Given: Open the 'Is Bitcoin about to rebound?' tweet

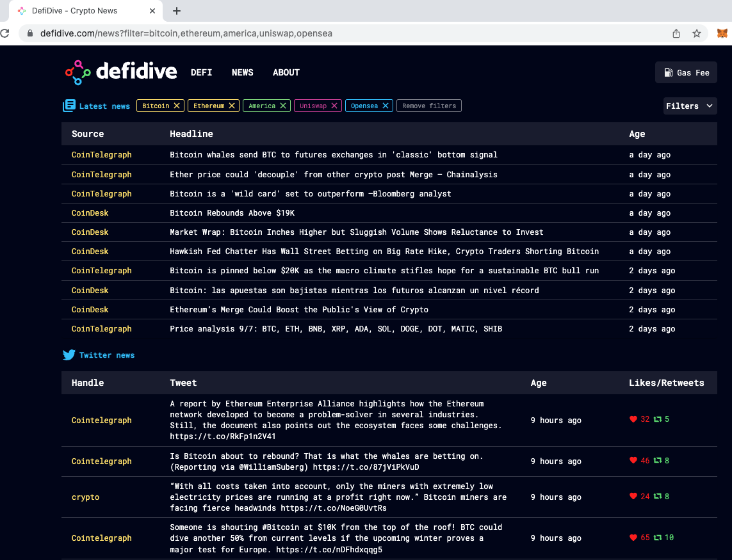Looking at the screenshot, I should tap(327, 461).
